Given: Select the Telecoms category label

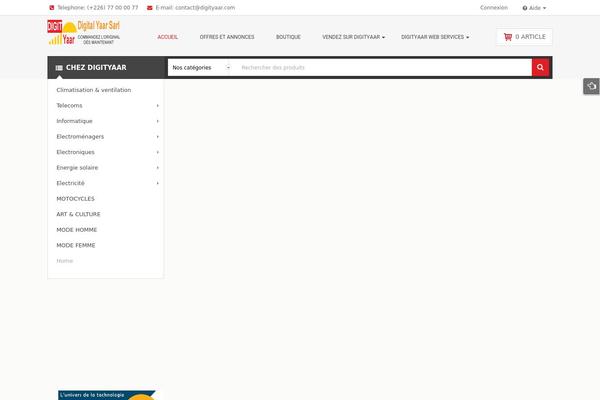Looking at the screenshot, I should click(x=69, y=106).
